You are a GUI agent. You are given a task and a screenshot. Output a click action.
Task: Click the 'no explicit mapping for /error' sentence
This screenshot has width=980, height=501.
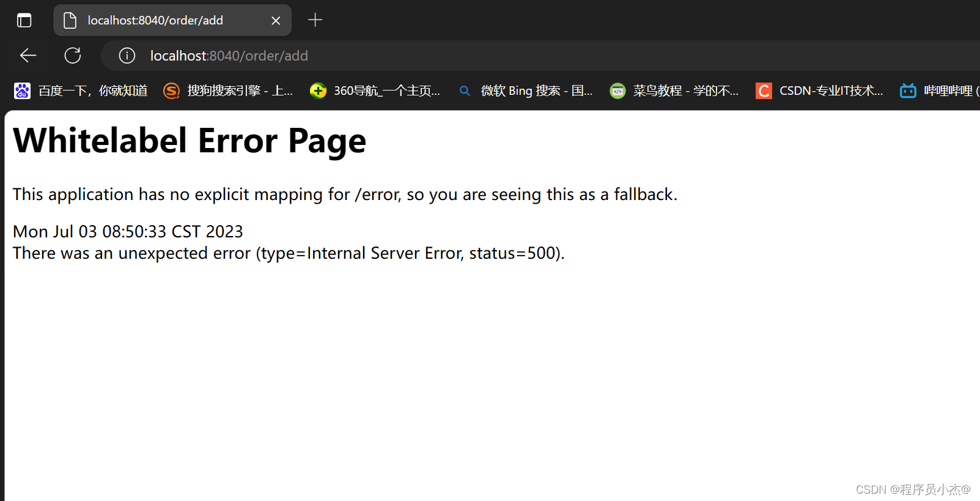[x=345, y=195]
